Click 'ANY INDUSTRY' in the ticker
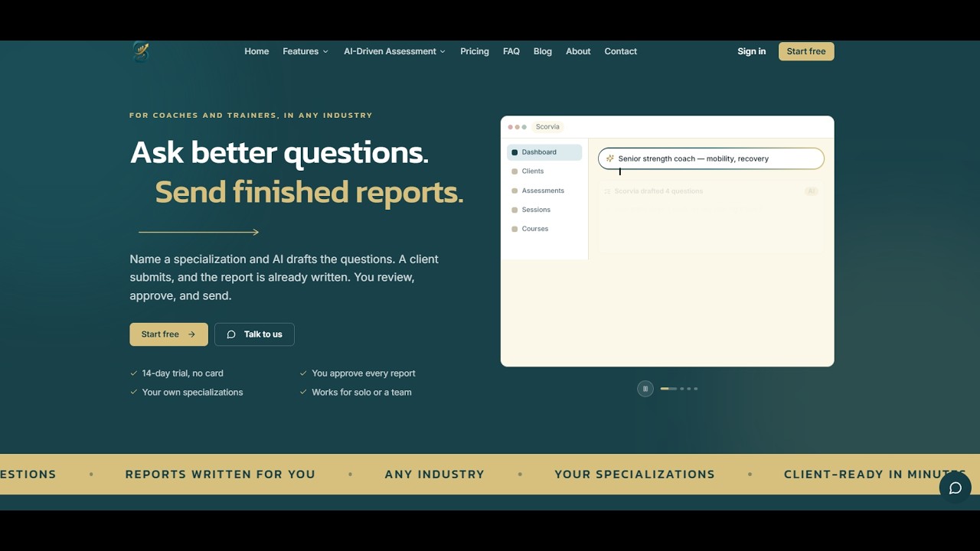980x551 pixels. (x=435, y=474)
